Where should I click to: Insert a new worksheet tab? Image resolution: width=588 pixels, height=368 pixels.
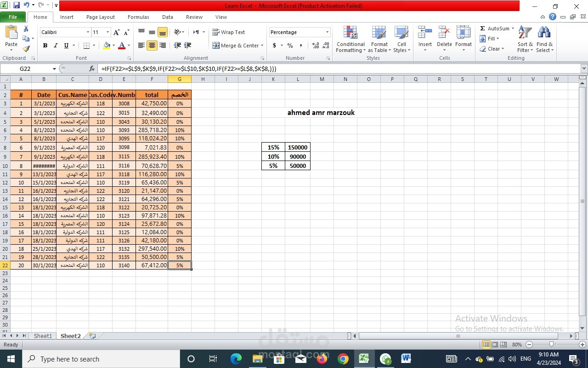(92, 336)
